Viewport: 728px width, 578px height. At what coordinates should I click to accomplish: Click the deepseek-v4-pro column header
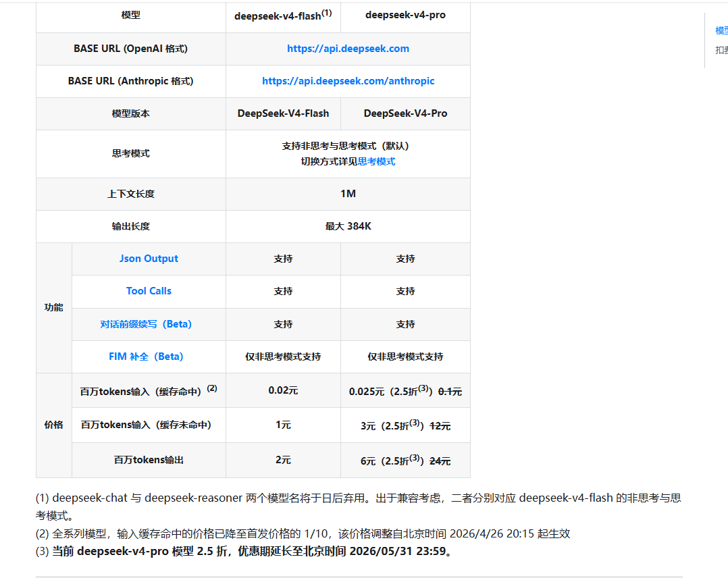pos(405,16)
